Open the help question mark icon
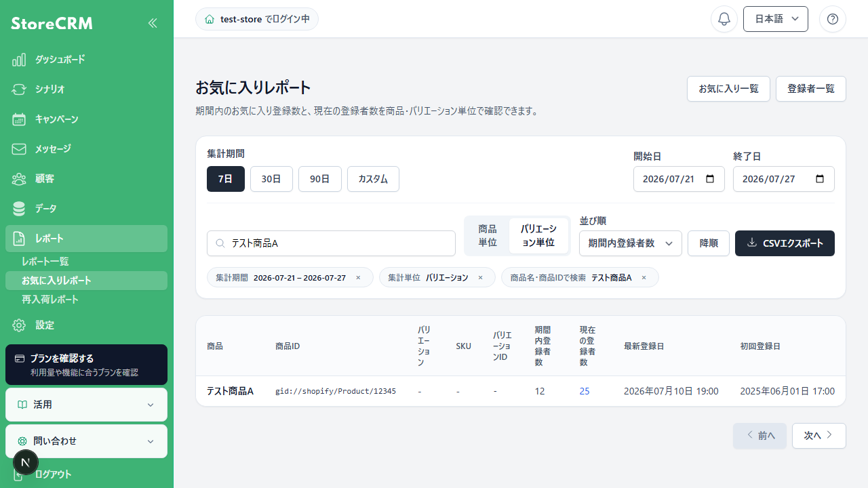The height and width of the screenshot is (488, 868). (x=833, y=19)
